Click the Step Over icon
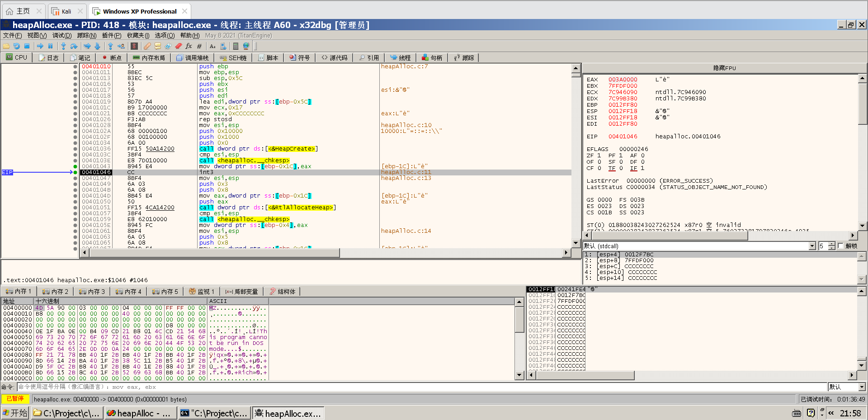This screenshot has width=868, height=420. point(74,46)
